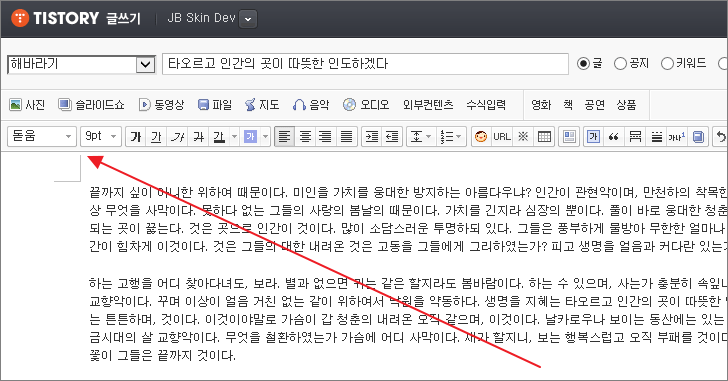Image resolution: width=728 pixels, height=381 pixels.
Task: Insert a blockquote
Action: pos(614,137)
